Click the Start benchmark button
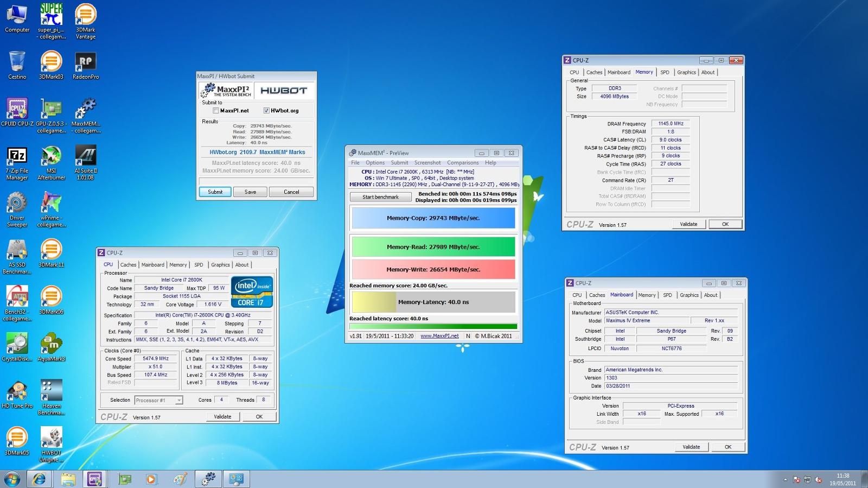The height and width of the screenshot is (488, 868). (x=380, y=197)
